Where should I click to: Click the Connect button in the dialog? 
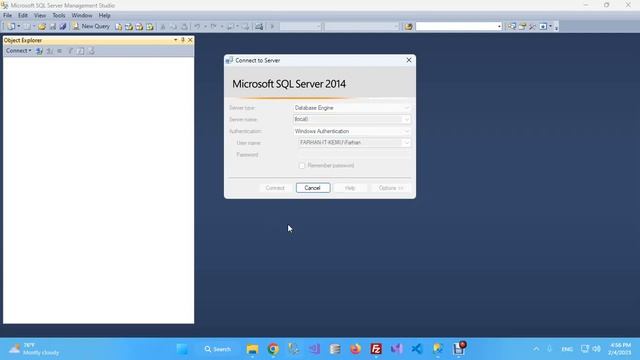(x=275, y=188)
